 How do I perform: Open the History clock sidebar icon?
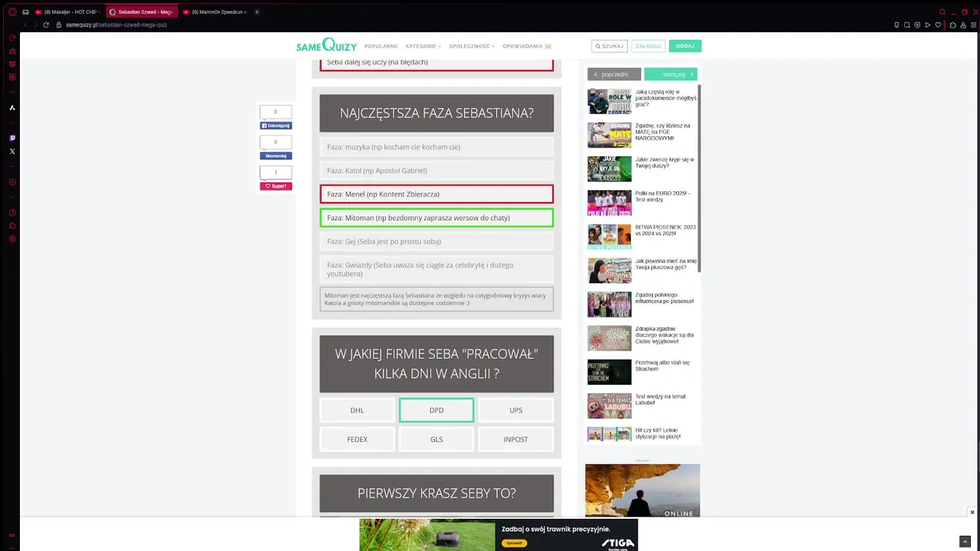tap(12, 213)
